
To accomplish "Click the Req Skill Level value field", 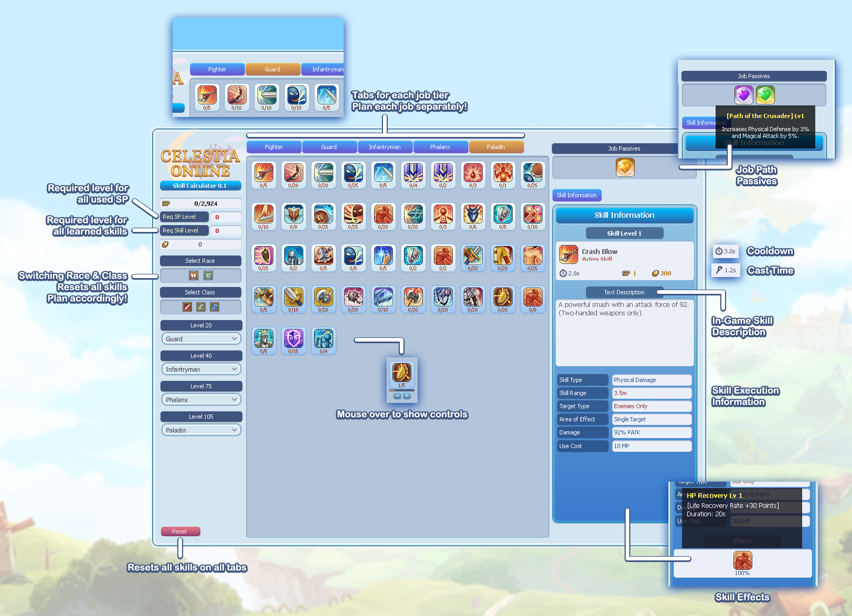I will 226,230.
